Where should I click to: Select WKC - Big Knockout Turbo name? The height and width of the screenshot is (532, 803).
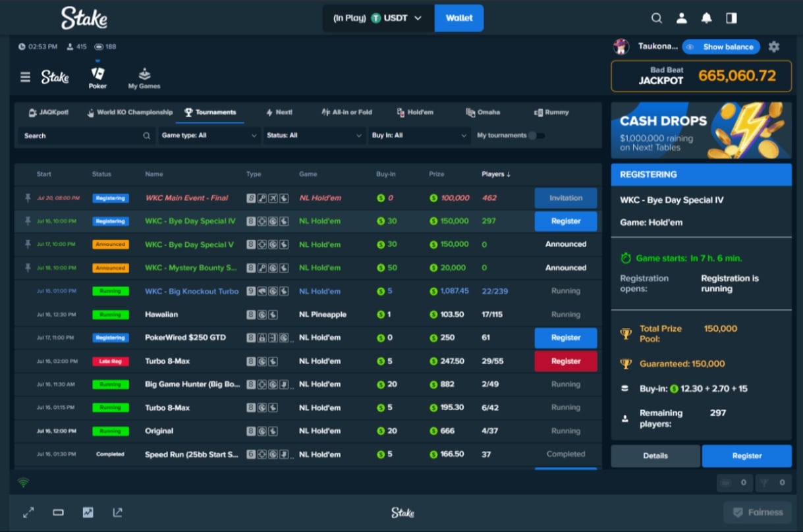192,291
